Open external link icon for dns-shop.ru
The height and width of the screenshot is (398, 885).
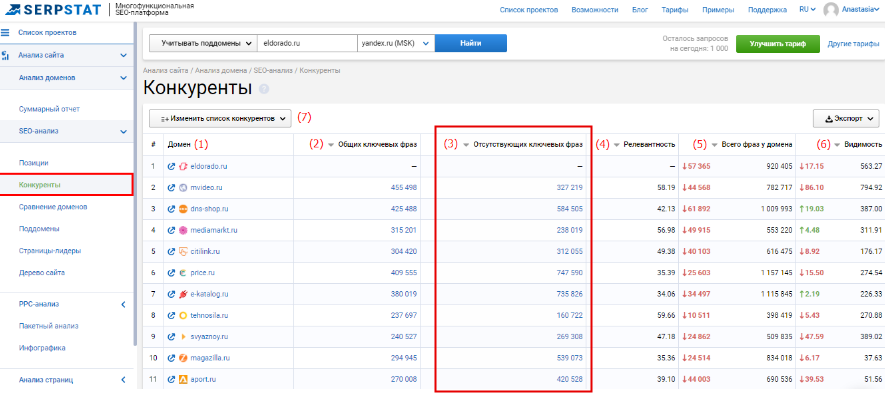172,209
